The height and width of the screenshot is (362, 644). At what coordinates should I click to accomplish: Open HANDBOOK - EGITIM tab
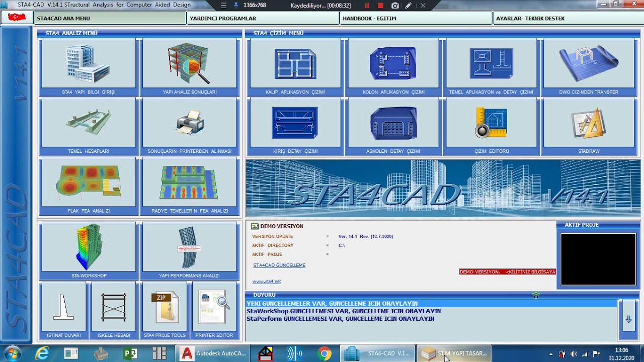(417, 18)
